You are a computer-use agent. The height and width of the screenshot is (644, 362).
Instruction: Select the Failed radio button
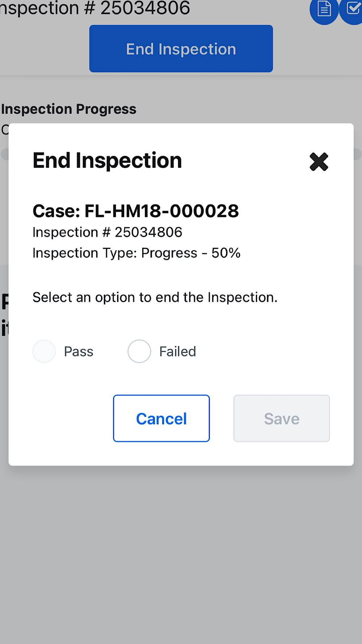[x=139, y=351]
